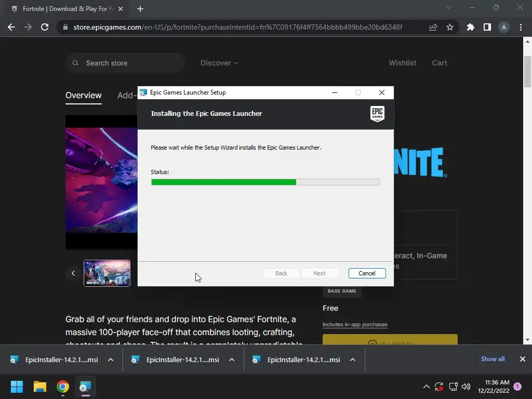Show hidden system tray icons
The image size is (532, 399).
427,387
